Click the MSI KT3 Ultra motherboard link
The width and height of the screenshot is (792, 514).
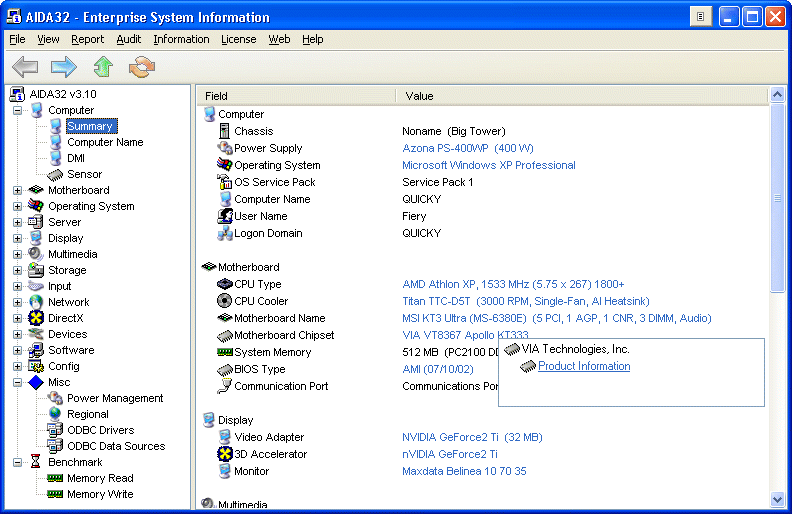coord(557,318)
